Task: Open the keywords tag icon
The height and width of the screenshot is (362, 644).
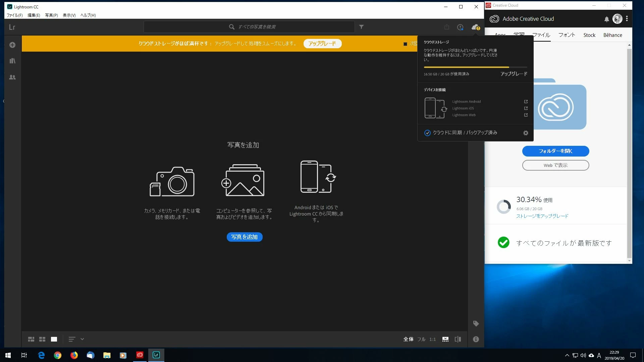Action: [476, 323]
